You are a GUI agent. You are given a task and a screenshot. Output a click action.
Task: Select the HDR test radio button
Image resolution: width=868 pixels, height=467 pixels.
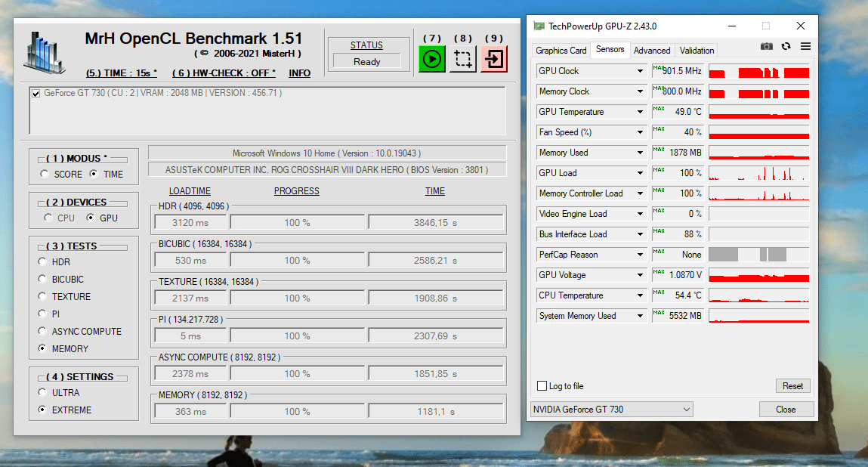[x=42, y=261]
